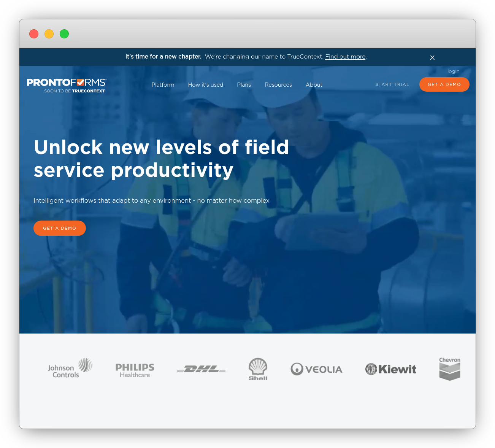Dismiss the TrueContext announcement banner
This screenshot has width=495, height=448.
point(432,57)
